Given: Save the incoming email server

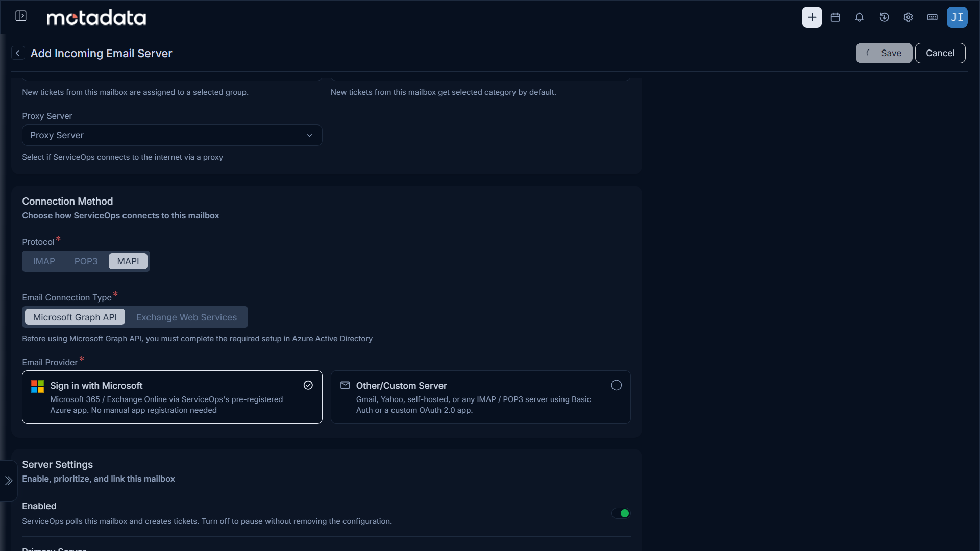Looking at the screenshot, I should pos(884,53).
